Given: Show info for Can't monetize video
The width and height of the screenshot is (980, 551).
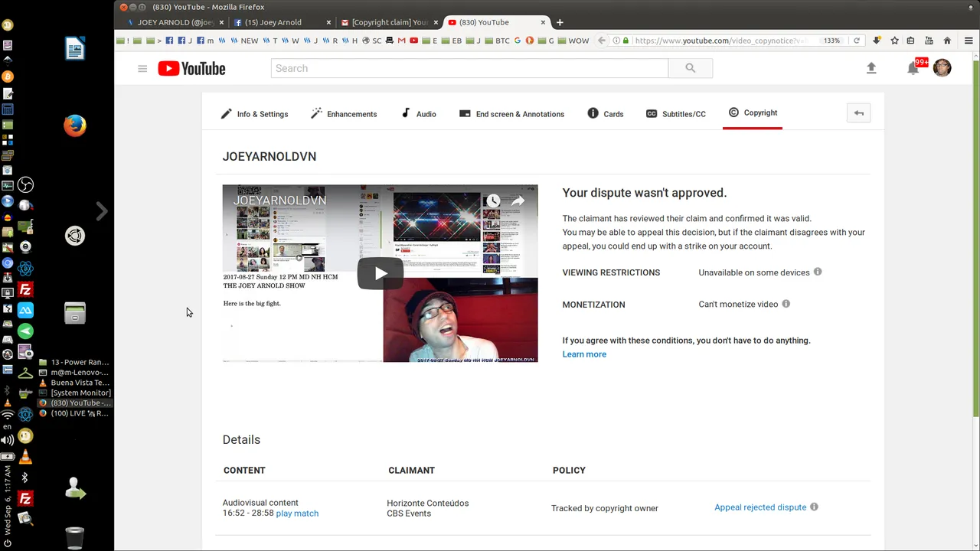Looking at the screenshot, I should (786, 304).
